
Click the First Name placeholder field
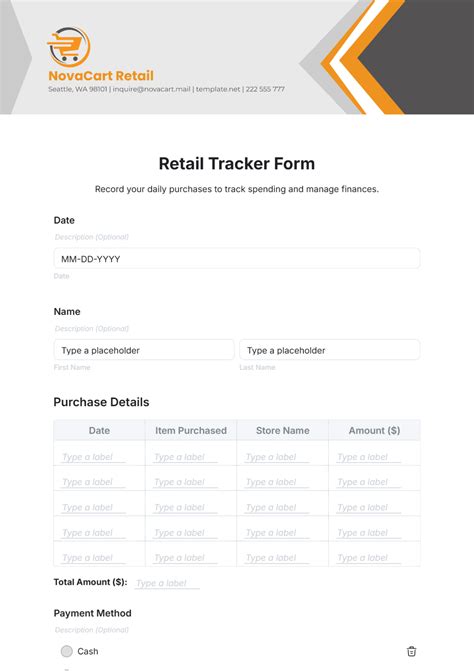click(144, 350)
